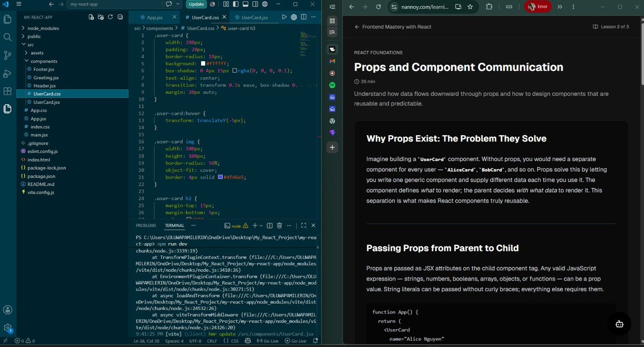The image size is (644, 347).
Task: Close the terminal panel
Action: point(313,226)
